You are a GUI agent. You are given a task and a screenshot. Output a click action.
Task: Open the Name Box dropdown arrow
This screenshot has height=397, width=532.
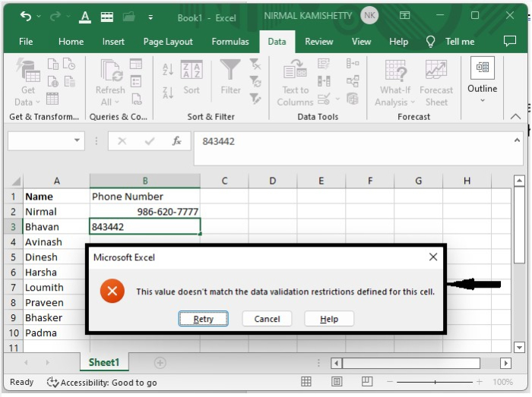pyautogui.click(x=78, y=140)
